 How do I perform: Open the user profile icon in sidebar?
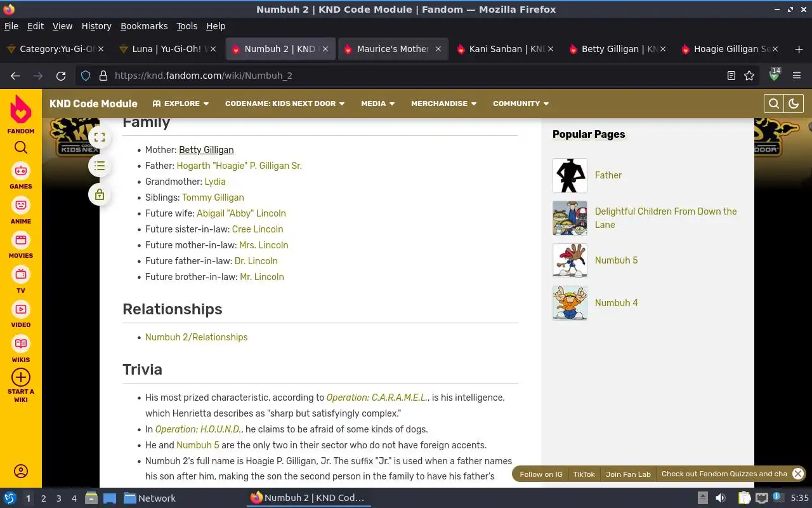(x=21, y=471)
